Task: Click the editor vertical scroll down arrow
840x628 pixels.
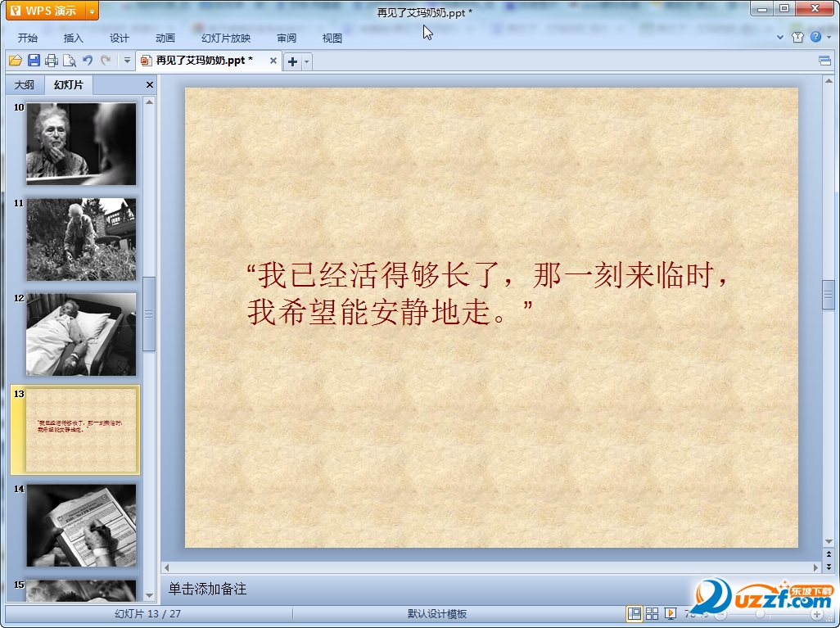Action: click(x=829, y=541)
